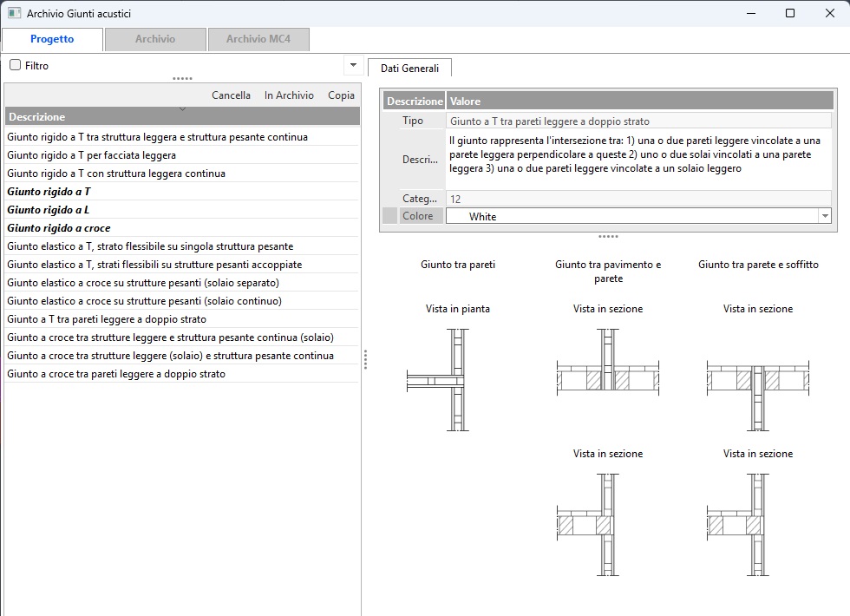
Task: Open the Archivio MC4 tab
Action: click(258, 39)
